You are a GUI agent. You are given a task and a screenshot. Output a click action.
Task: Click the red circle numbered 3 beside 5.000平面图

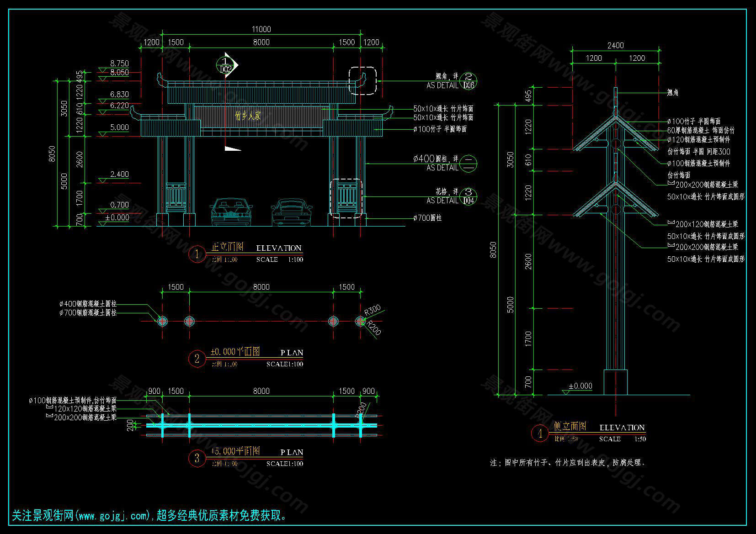[197, 458]
